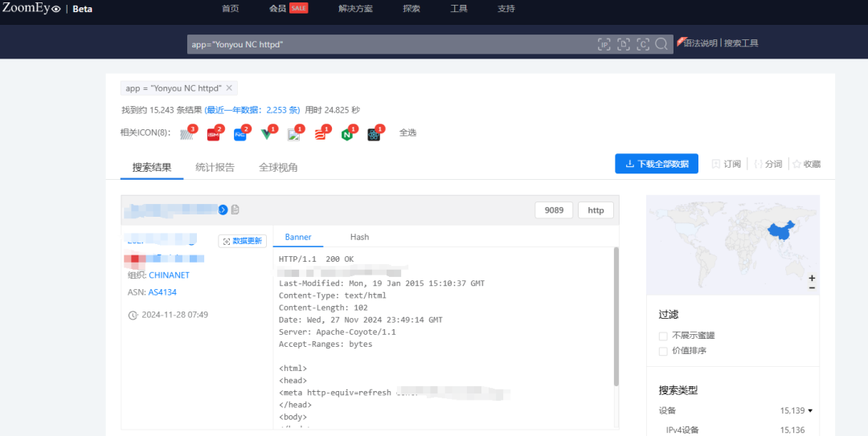Switch to the 统计报告 tab
Viewport: 868px width, 436px height.
click(x=215, y=168)
